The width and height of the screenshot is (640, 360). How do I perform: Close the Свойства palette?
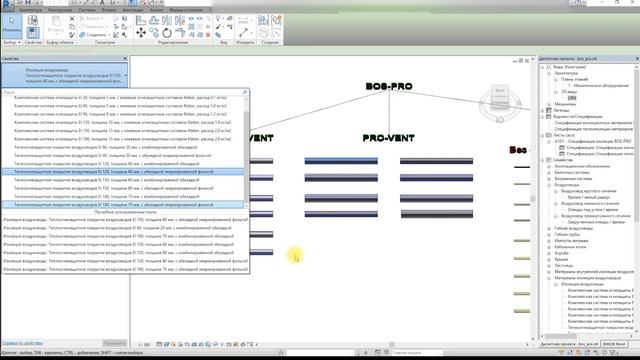[x=125, y=59]
